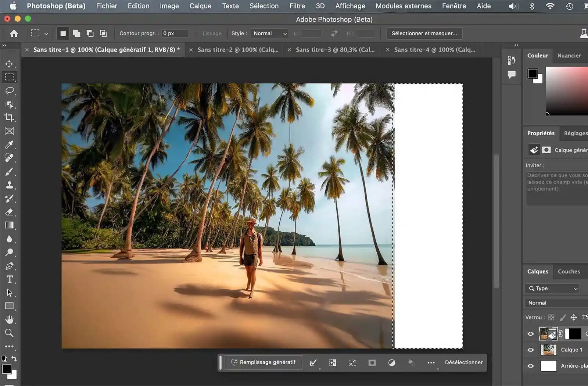
Task: Hide the generative layer eye icon
Action: click(531, 334)
